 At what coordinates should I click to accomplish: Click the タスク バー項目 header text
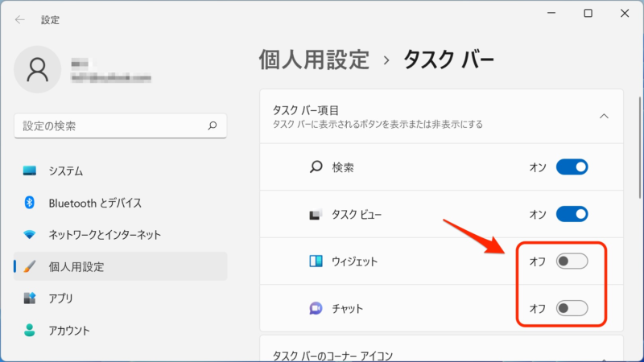click(x=306, y=110)
